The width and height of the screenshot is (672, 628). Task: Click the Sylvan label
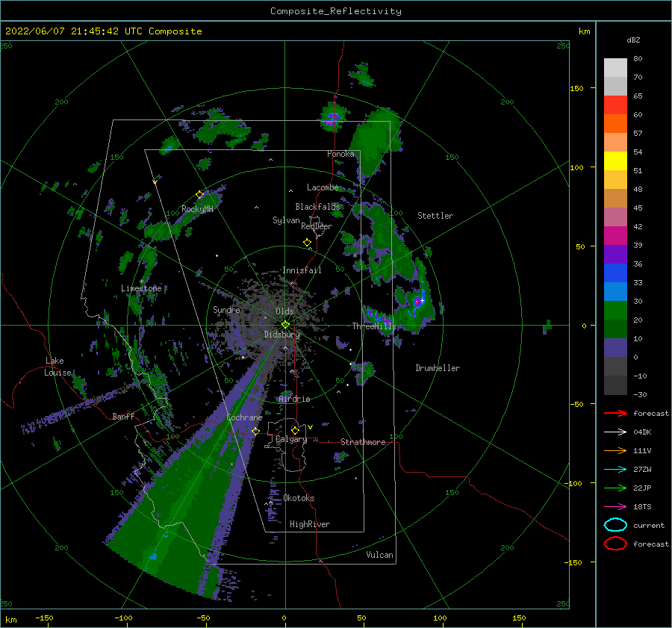click(x=286, y=220)
